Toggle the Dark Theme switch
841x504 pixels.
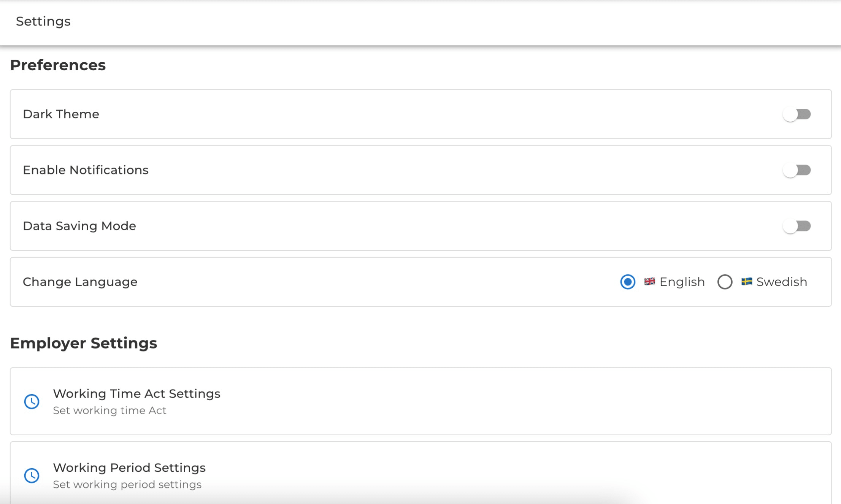click(x=797, y=114)
